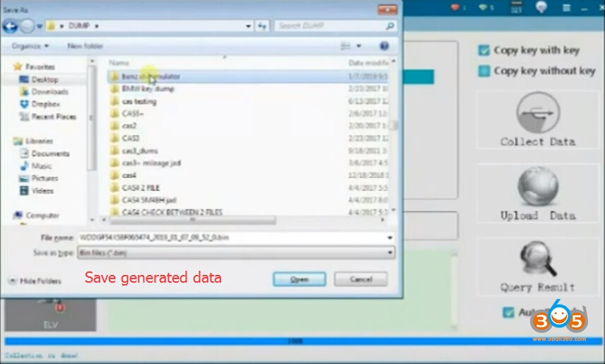Click the keyboard icon in app header
Image resolution: width=605 pixels, height=364 pixels.
click(x=516, y=7)
